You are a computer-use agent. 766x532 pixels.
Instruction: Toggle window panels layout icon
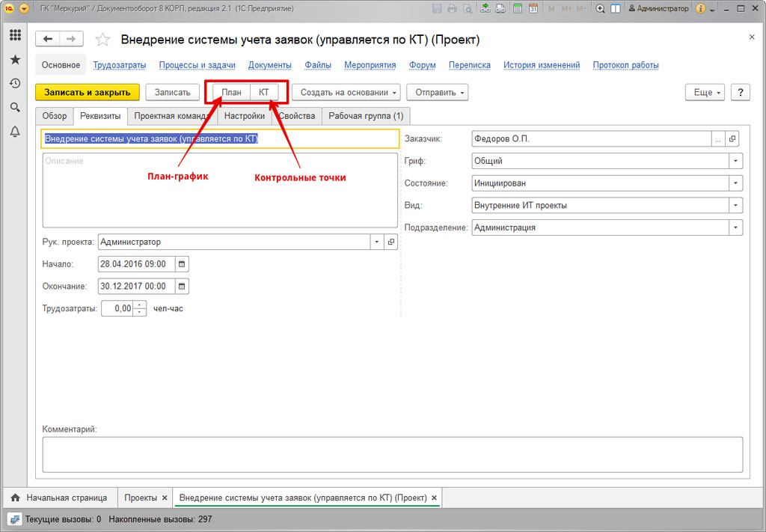616,8
